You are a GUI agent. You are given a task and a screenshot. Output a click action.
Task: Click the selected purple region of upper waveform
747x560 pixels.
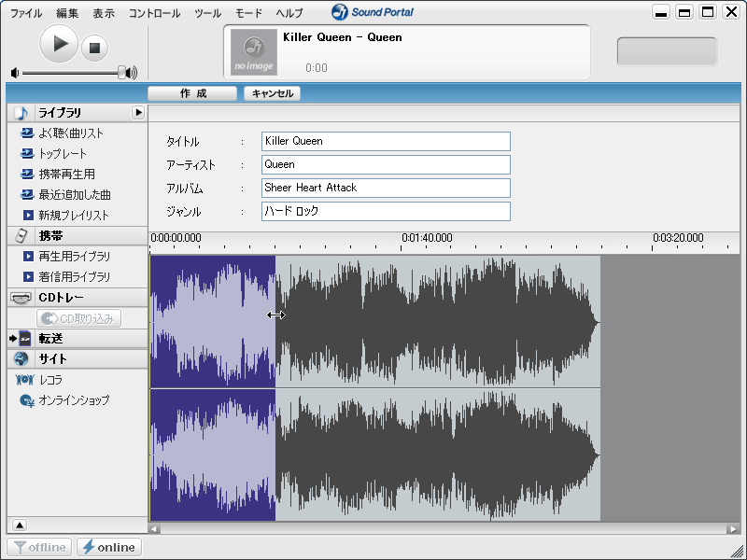[x=213, y=321]
